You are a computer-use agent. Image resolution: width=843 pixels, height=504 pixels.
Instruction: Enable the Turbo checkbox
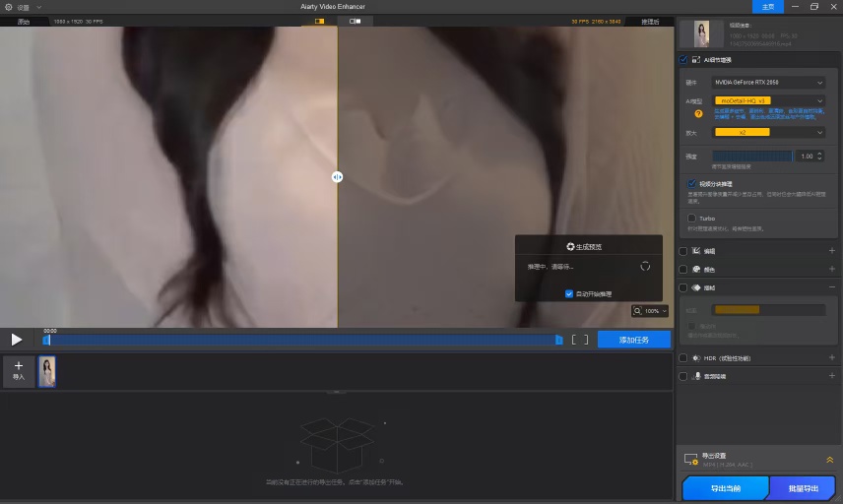tap(691, 219)
